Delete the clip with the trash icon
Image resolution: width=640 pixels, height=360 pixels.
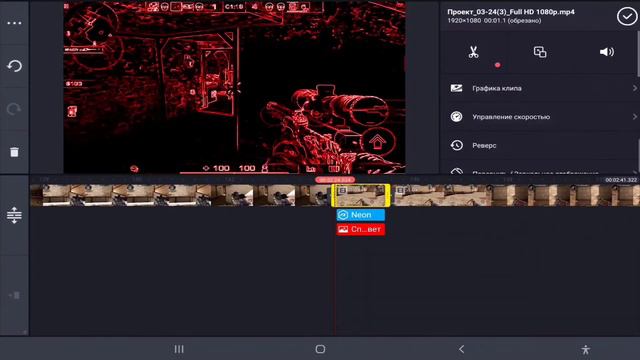14,152
